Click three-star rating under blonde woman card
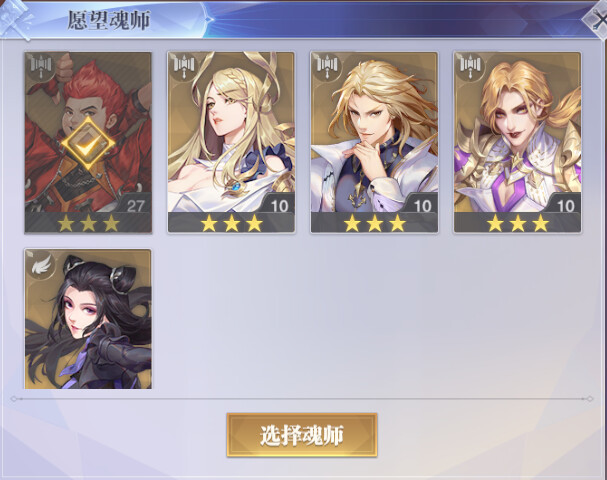This screenshot has width=607, height=480. [231, 223]
